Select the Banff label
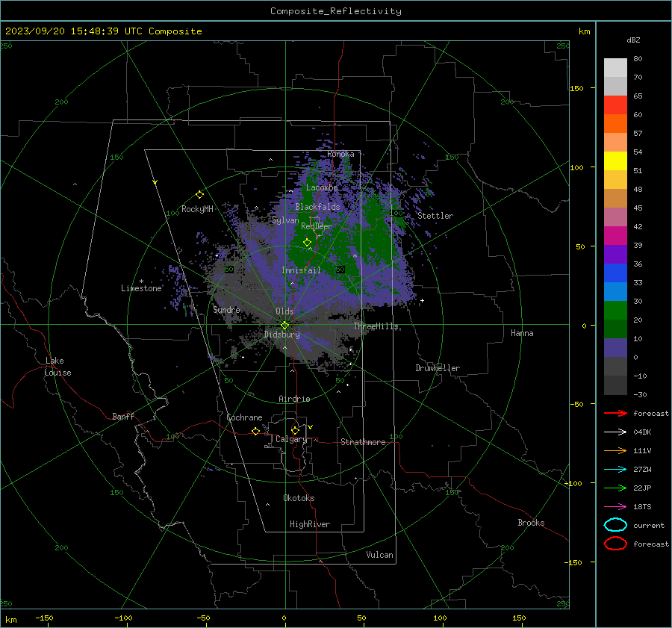This screenshot has height=628, width=672. pyautogui.click(x=123, y=417)
